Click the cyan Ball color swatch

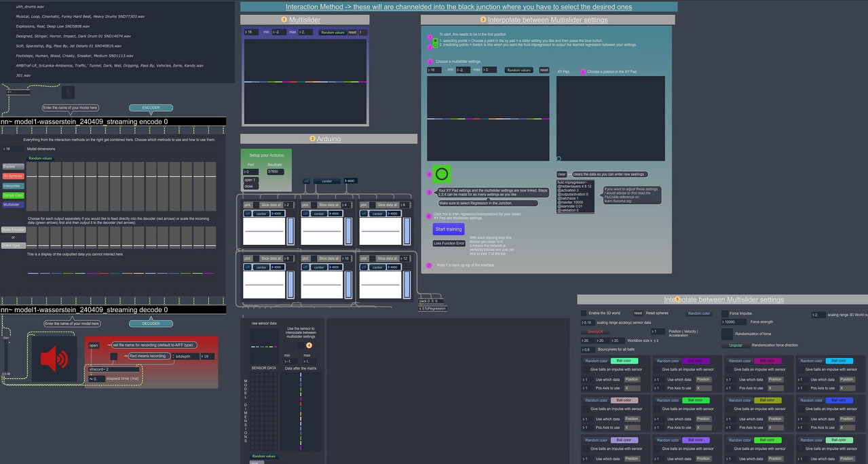pos(841,361)
